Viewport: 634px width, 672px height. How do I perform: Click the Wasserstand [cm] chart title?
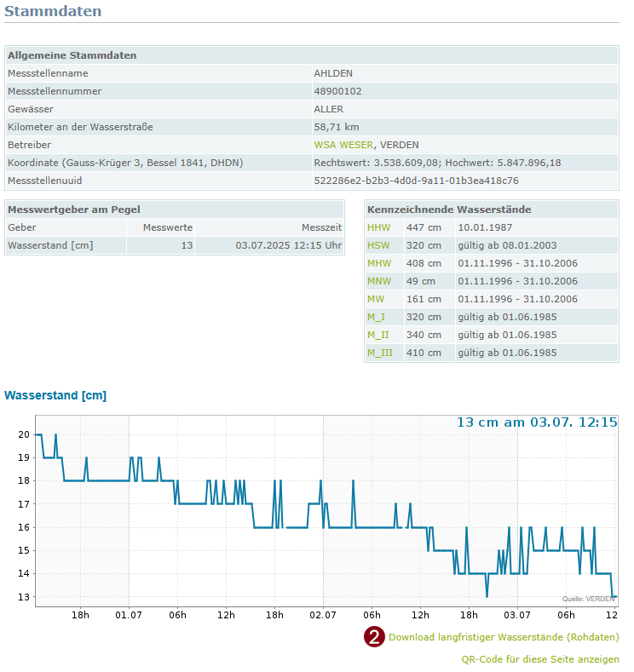(x=55, y=396)
